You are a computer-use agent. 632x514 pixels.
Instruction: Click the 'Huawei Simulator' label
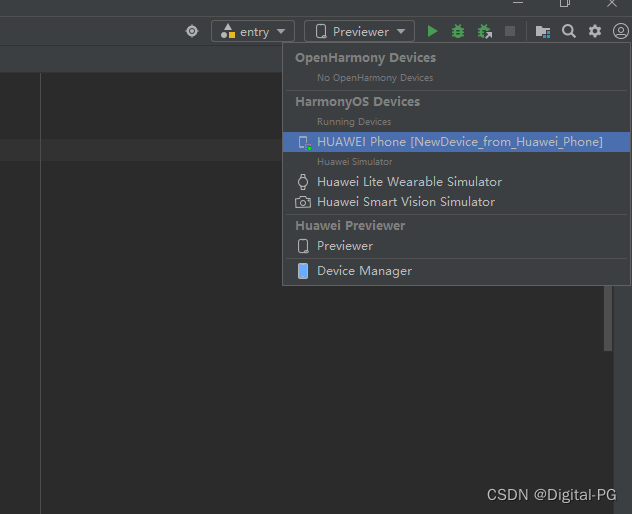[x=354, y=162]
